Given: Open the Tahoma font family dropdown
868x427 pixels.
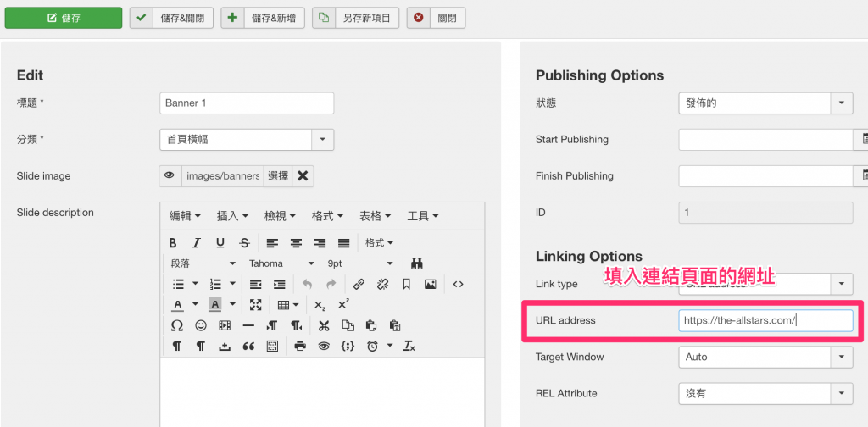Looking at the screenshot, I should (x=281, y=263).
